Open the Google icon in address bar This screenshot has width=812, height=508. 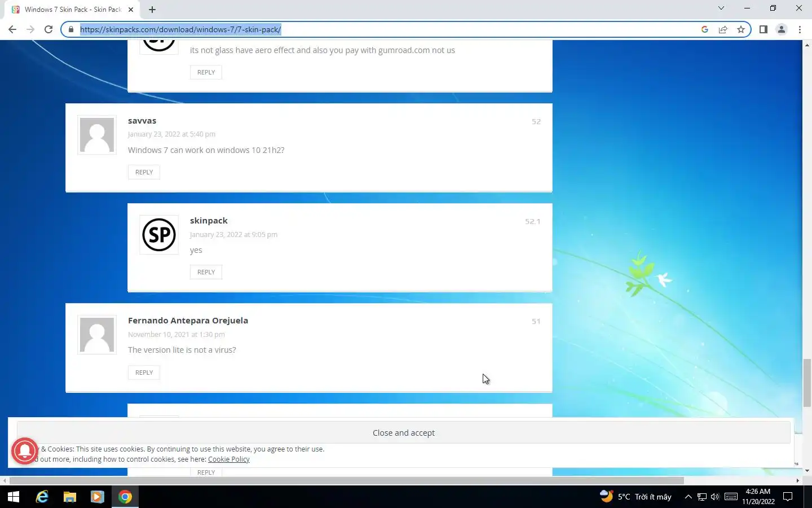tap(705, 29)
